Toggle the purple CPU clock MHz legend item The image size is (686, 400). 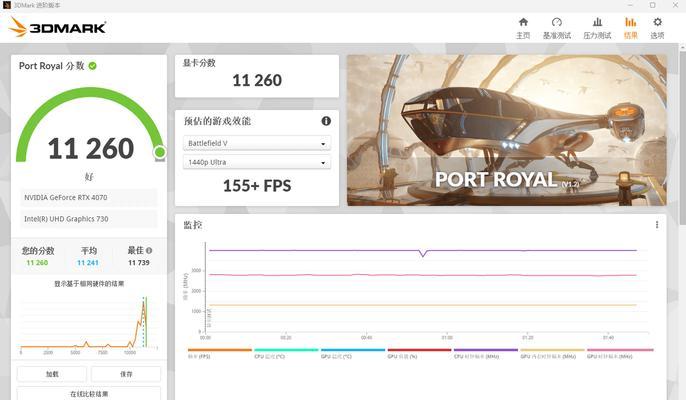point(486,353)
